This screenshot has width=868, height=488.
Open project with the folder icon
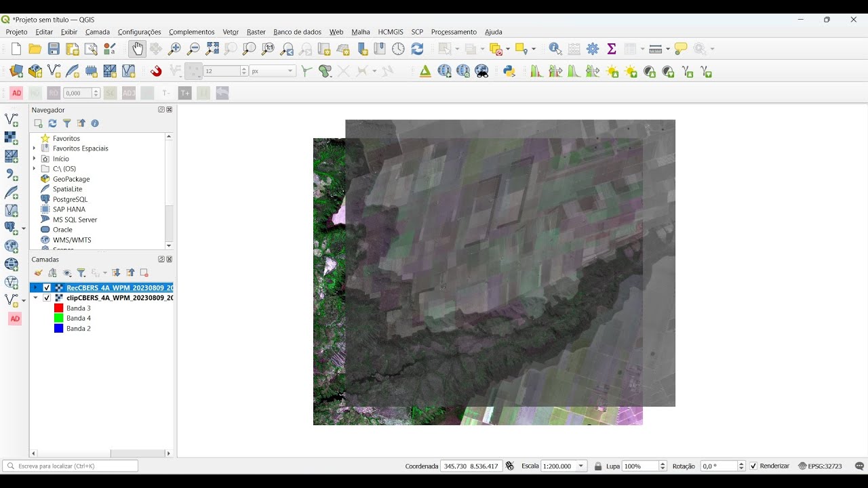tap(35, 49)
